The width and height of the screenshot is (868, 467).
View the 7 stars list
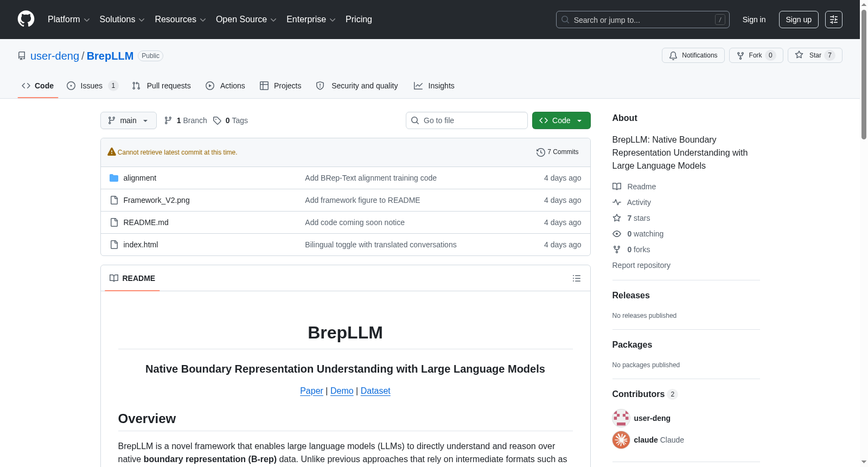point(631,218)
